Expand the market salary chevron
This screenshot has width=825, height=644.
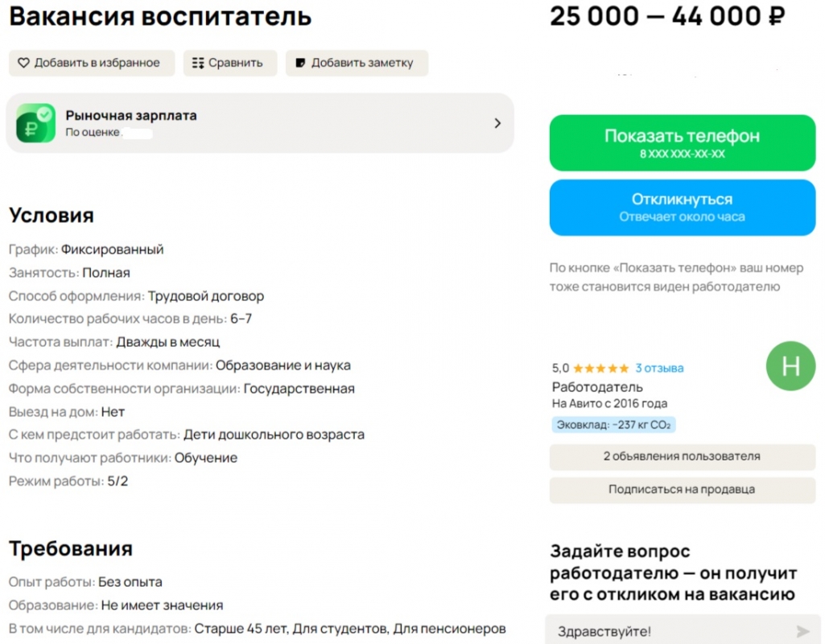point(497,123)
